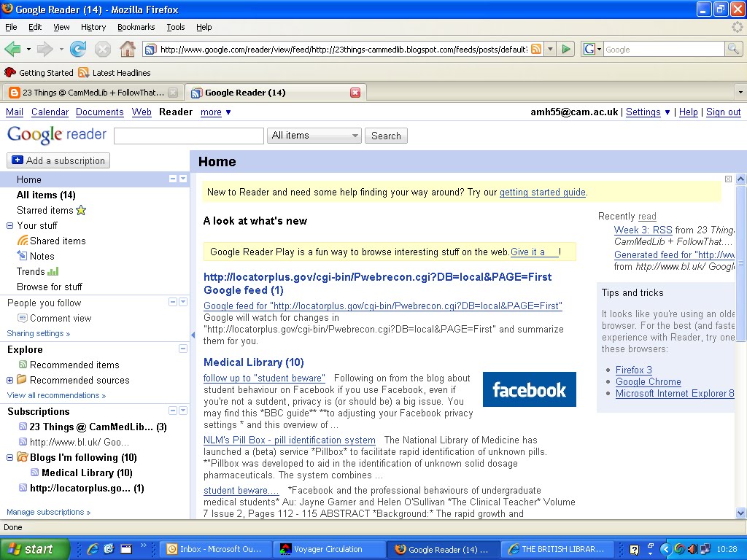Screen dimensions: 747x560
Task: Open Trends with the bar chart icon
Action: (x=38, y=271)
